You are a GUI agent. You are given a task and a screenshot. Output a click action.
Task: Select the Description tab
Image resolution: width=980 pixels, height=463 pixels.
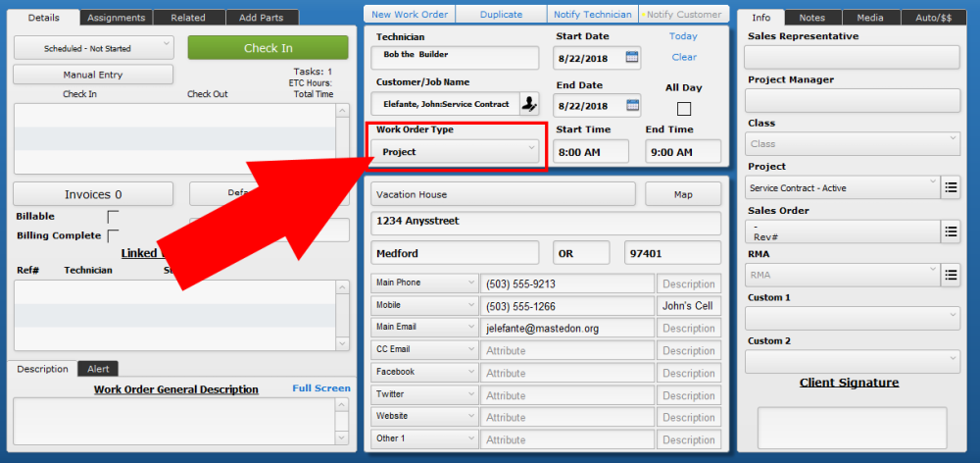point(42,369)
